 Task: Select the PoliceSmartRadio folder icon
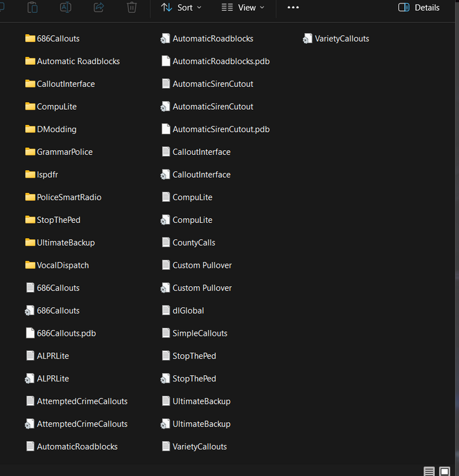pos(30,197)
